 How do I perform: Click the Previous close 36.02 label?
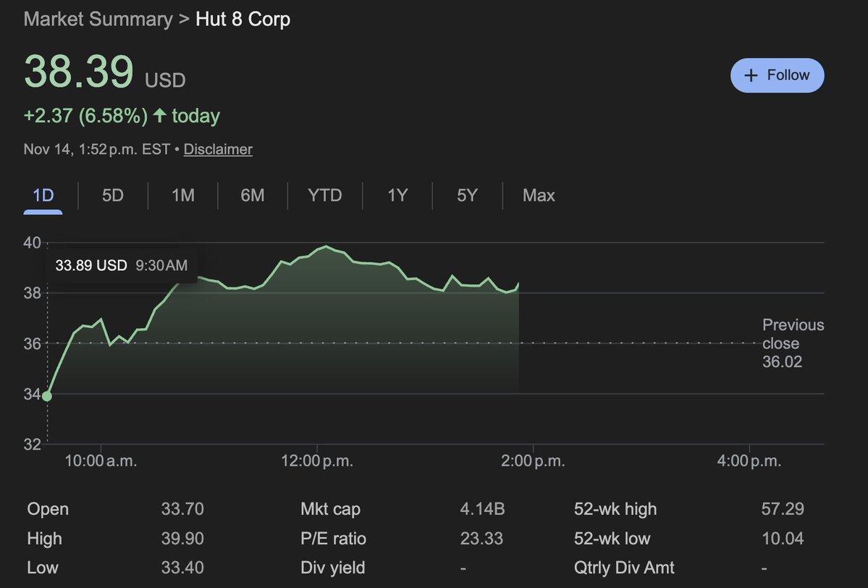793,343
